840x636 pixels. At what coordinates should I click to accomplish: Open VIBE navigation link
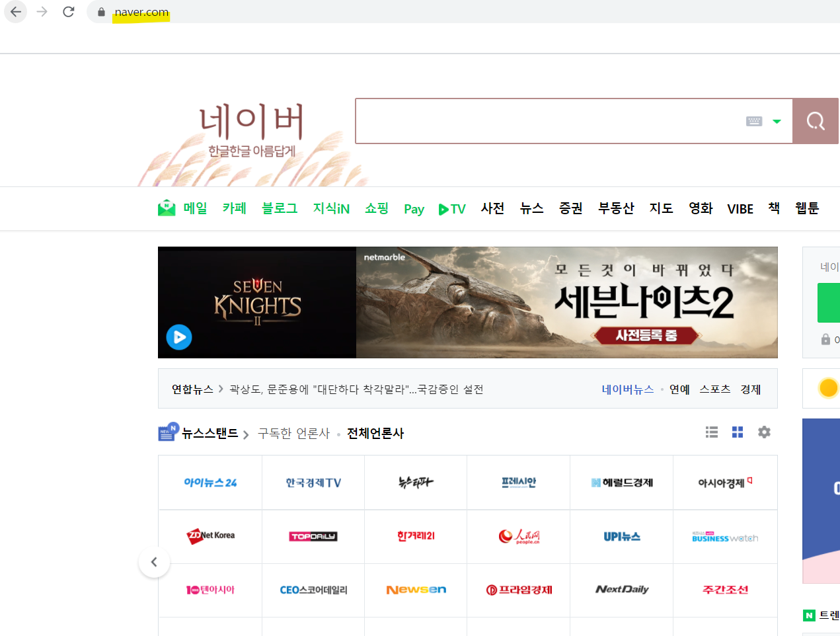coord(740,209)
